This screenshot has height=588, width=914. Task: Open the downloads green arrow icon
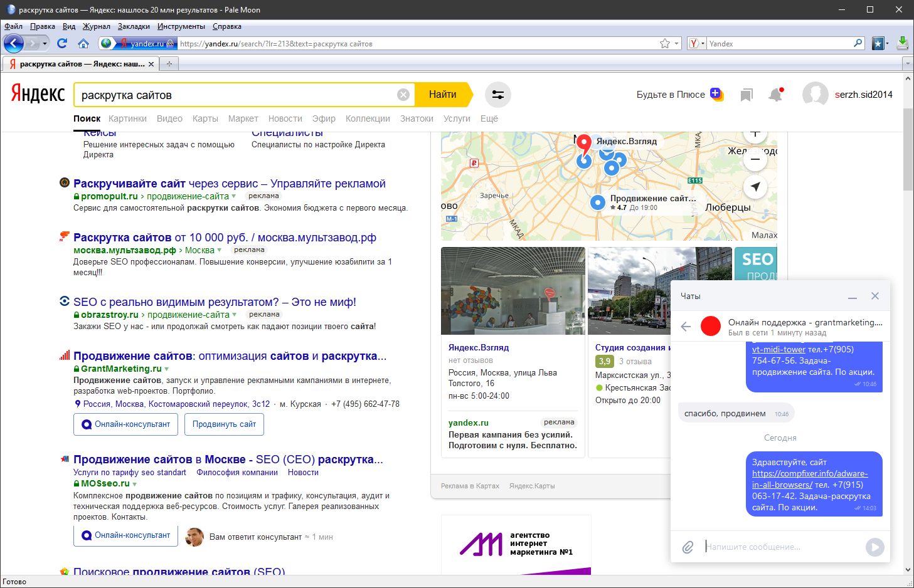(x=902, y=43)
